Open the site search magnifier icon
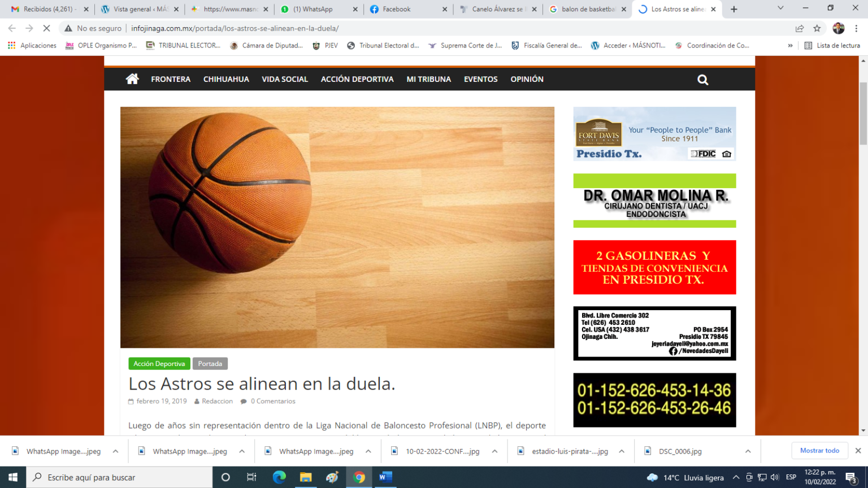Viewport: 868px width, 488px height. click(x=702, y=80)
